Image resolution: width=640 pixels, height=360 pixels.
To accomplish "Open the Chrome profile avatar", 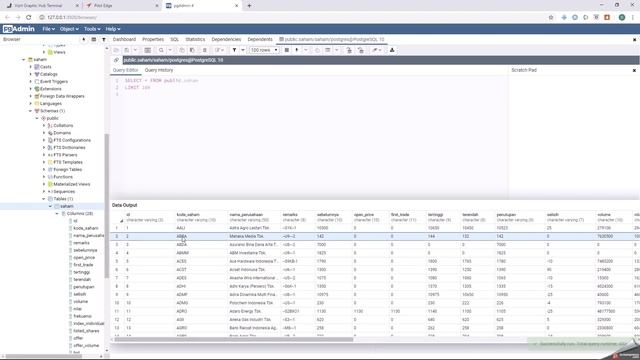I will (622, 18).
